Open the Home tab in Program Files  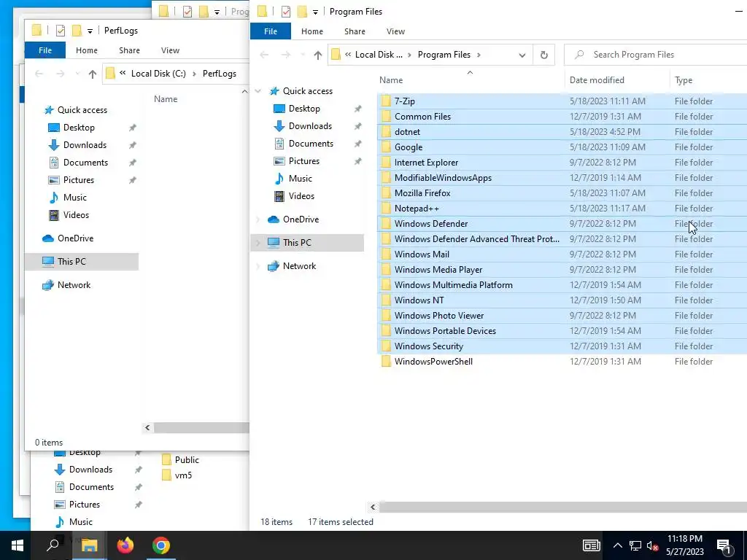312,31
